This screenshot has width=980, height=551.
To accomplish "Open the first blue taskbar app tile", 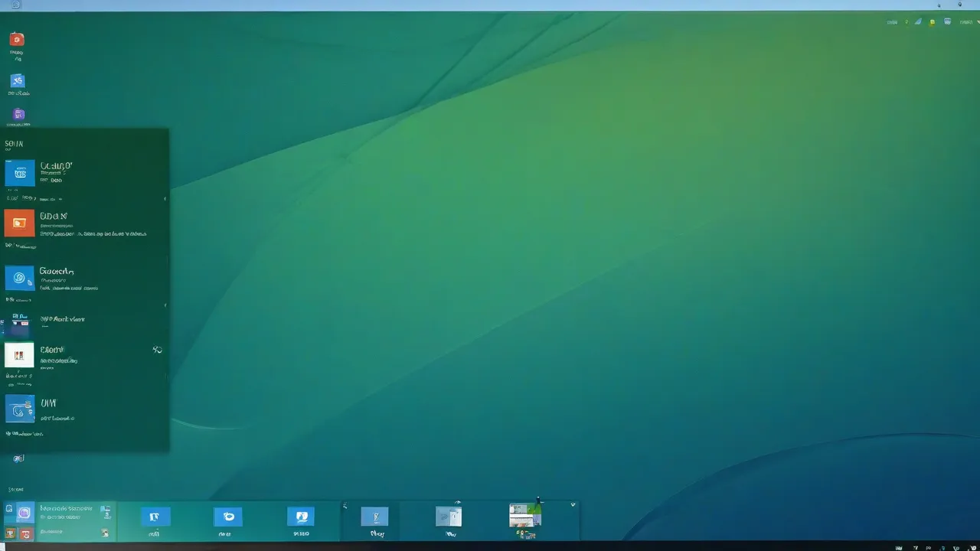I will [x=155, y=517].
